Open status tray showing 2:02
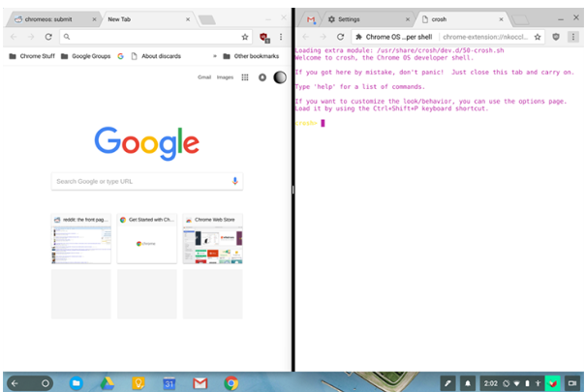 (519, 383)
